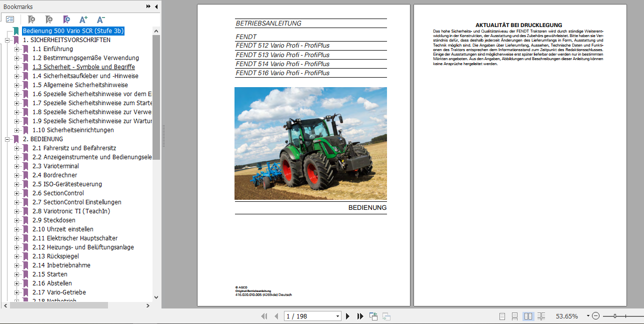Image resolution: width=644 pixels, height=324 pixels.
Task: Open bookmark 2.17 Vario-Getriebe
Action: 59,292
